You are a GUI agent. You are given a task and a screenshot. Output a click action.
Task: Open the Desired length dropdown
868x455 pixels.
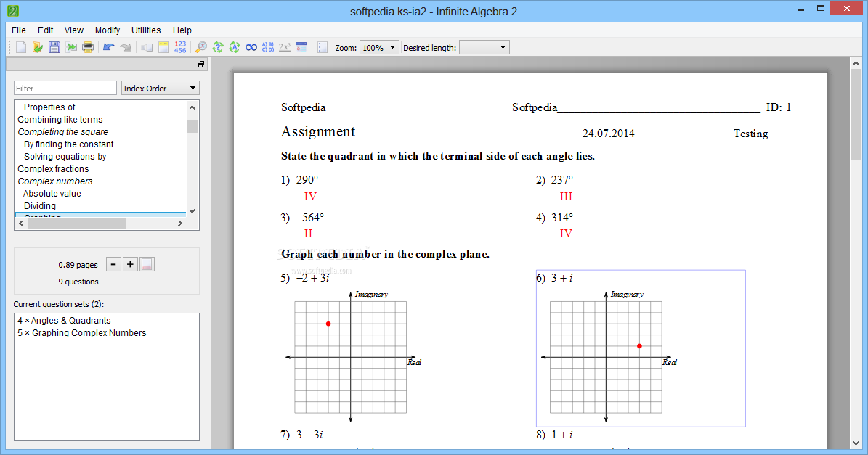[x=484, y=48]
